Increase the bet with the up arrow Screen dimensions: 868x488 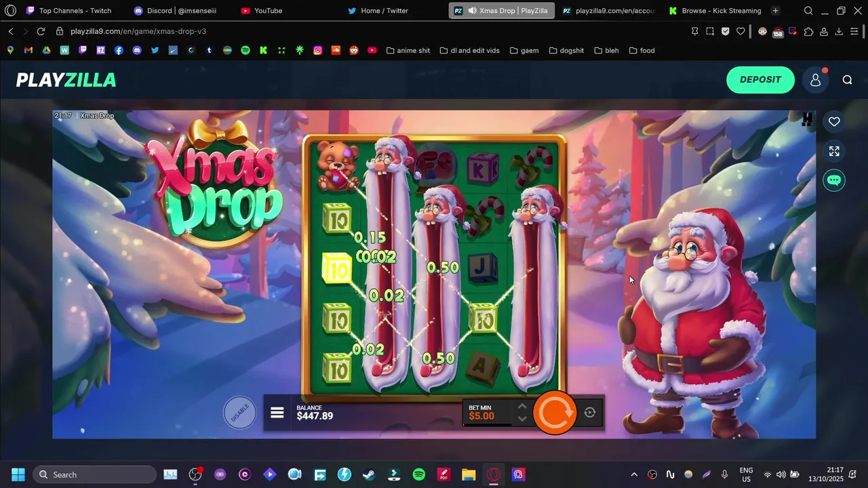pos(521,406)
